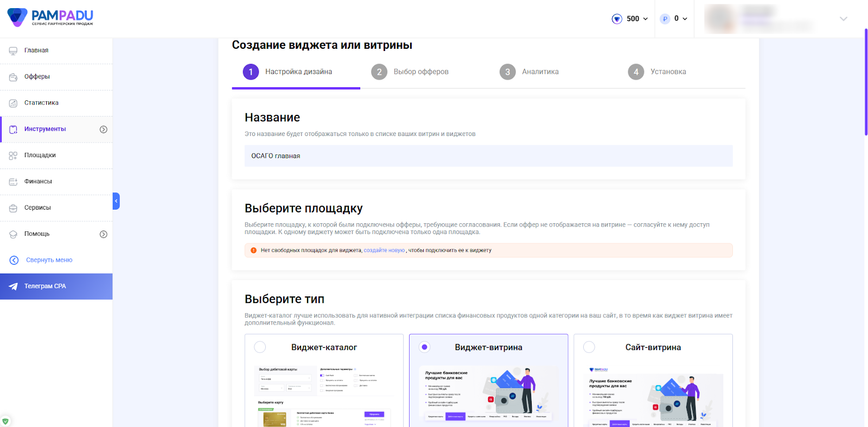
Task: Expand the Помощь submenu arrow
Action: click(104, 234)
